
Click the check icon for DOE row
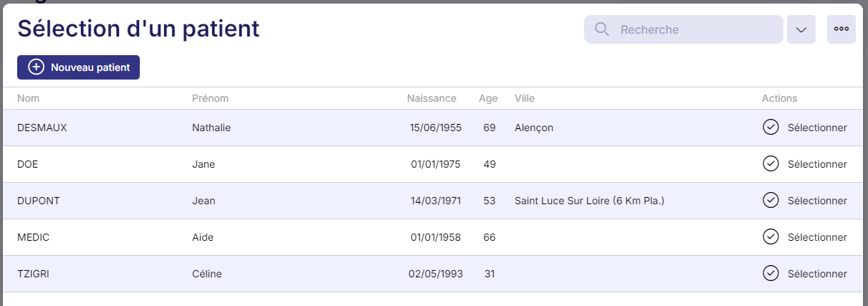pyautogui.click(x=771, y=164)
